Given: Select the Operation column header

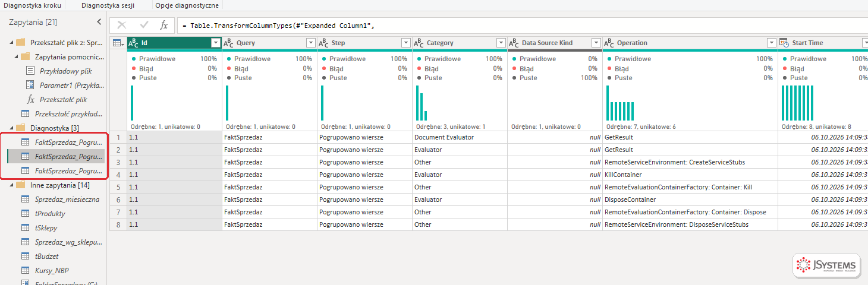Looking at the screenshot, I should tap(690, 43).
